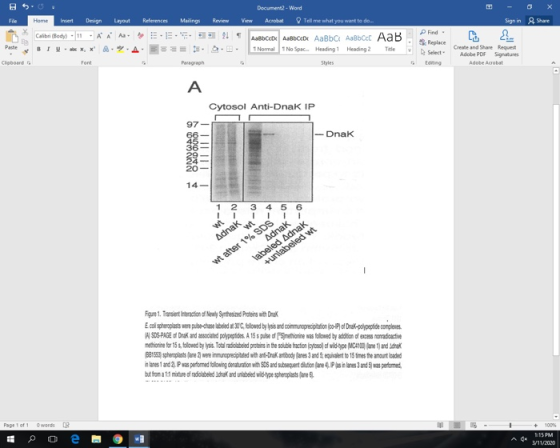Activate the Format Painter brush

pyautogui.click(x=25, y=52)
